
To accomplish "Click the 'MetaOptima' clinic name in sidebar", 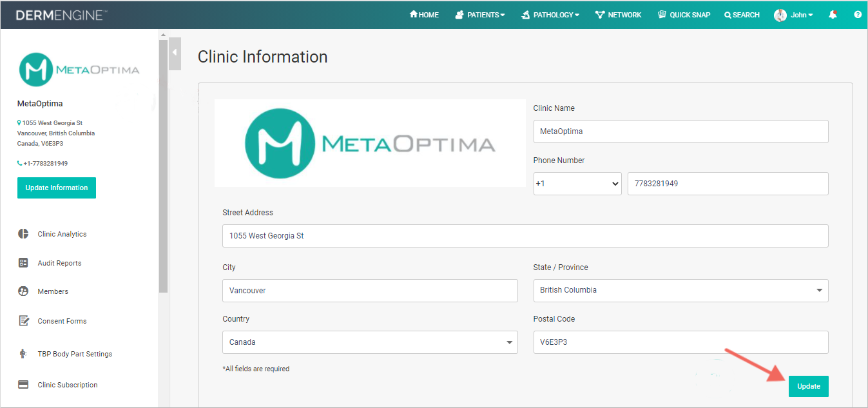I will click(x=40, y=104).
